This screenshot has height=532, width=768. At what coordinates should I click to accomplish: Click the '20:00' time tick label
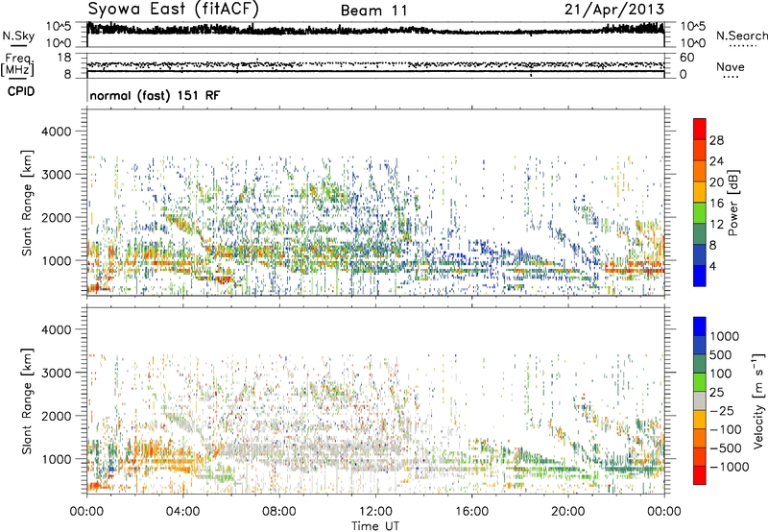(x=567, y=512)
